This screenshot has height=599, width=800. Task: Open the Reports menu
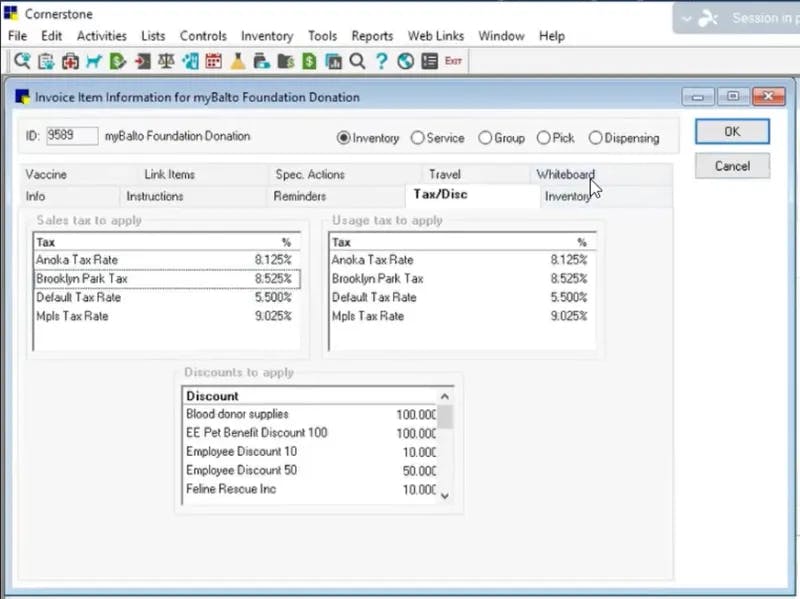(x=372, y=36)
